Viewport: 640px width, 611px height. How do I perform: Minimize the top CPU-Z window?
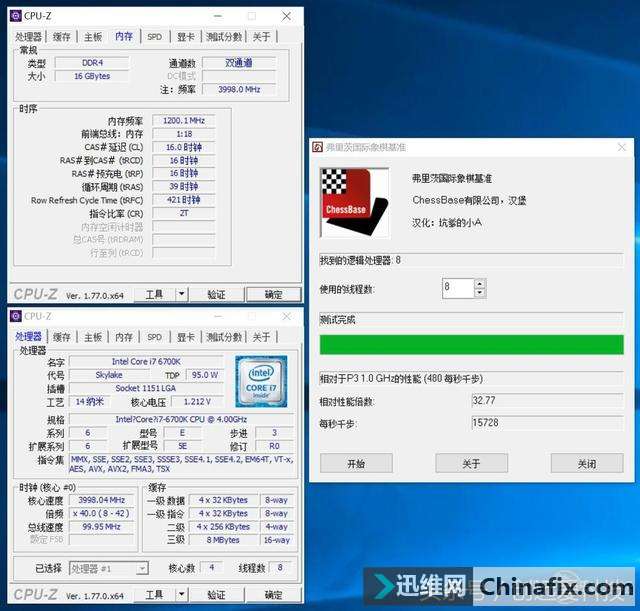[218, 16]
